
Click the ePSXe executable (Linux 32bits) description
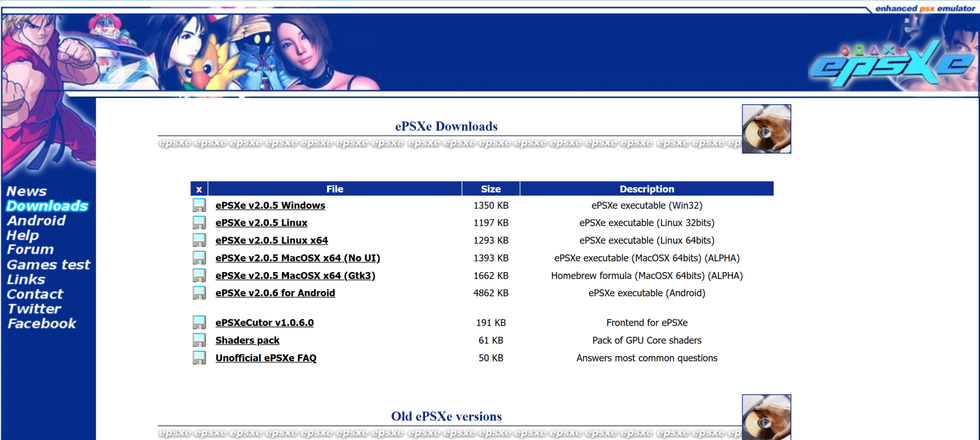coord(647,222)
